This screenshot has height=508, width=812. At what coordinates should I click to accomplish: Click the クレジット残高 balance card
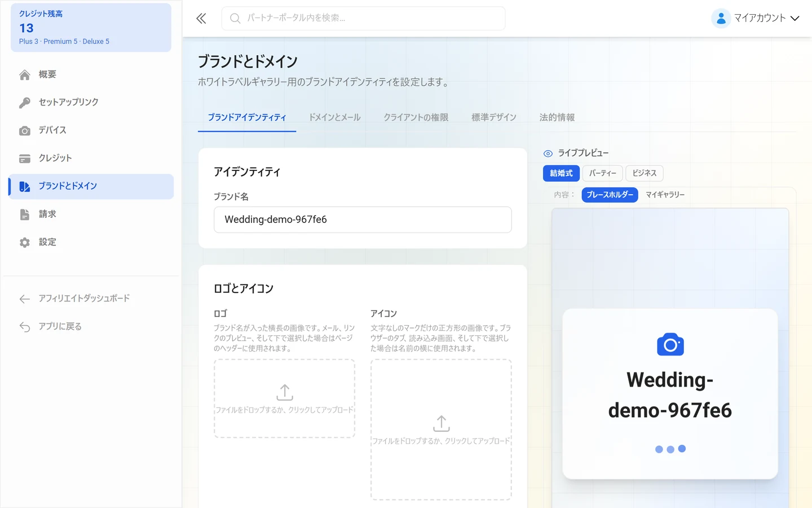tap(91, 28)
